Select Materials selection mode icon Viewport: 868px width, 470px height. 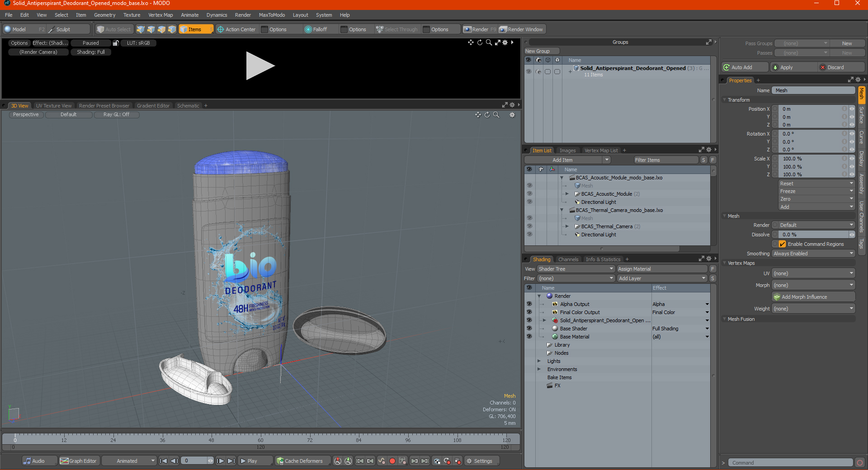point(172,29)
